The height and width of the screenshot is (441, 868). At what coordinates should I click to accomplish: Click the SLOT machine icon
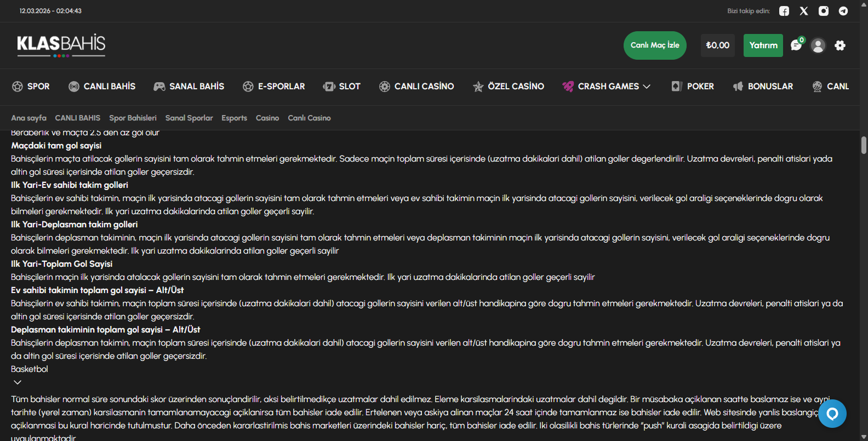click(x=329, y=87)
